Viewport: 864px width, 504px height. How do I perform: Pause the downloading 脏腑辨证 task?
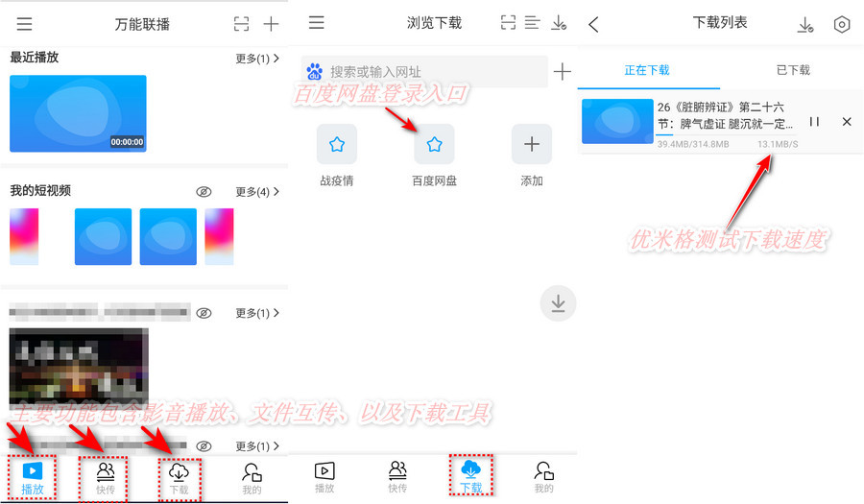point(814,122)
